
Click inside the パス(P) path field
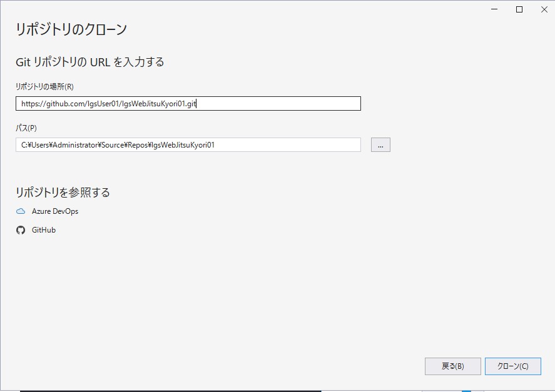pos(188,144)
